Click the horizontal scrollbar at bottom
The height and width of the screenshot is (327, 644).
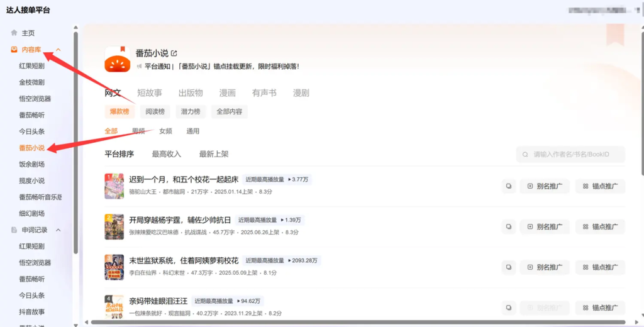(x=358, y=323)
